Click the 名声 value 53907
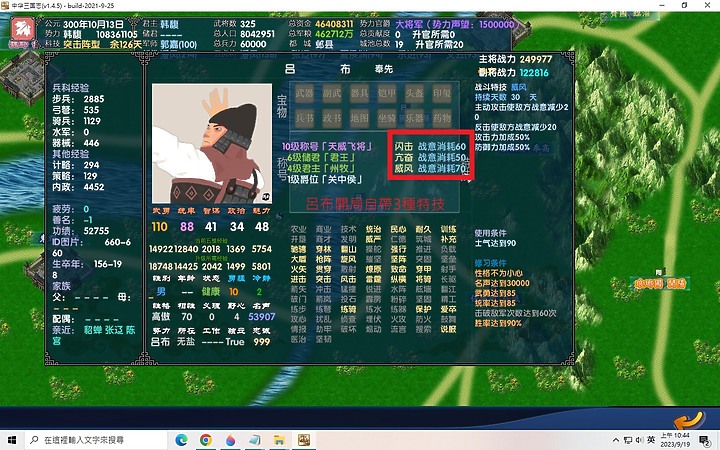 tap(261, 317)
